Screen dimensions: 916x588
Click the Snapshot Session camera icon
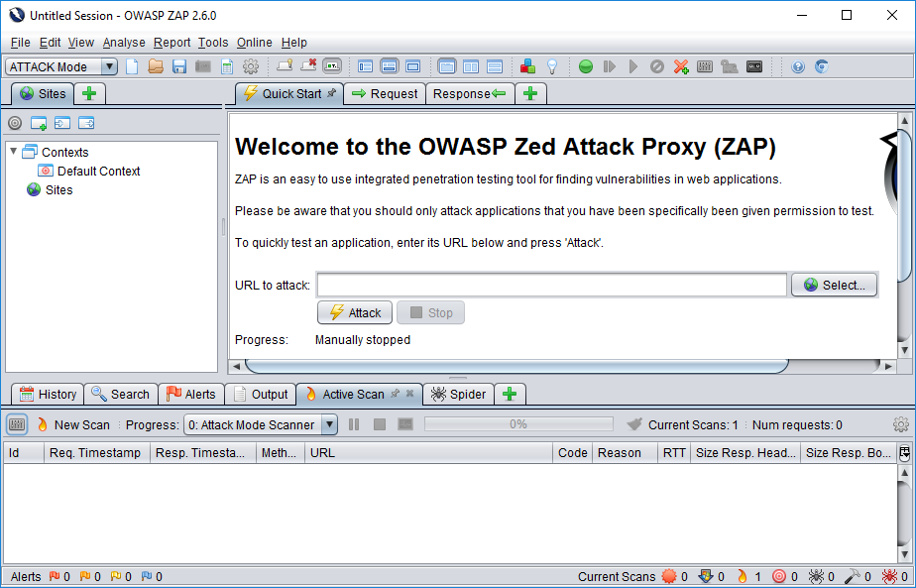(202, 66)
